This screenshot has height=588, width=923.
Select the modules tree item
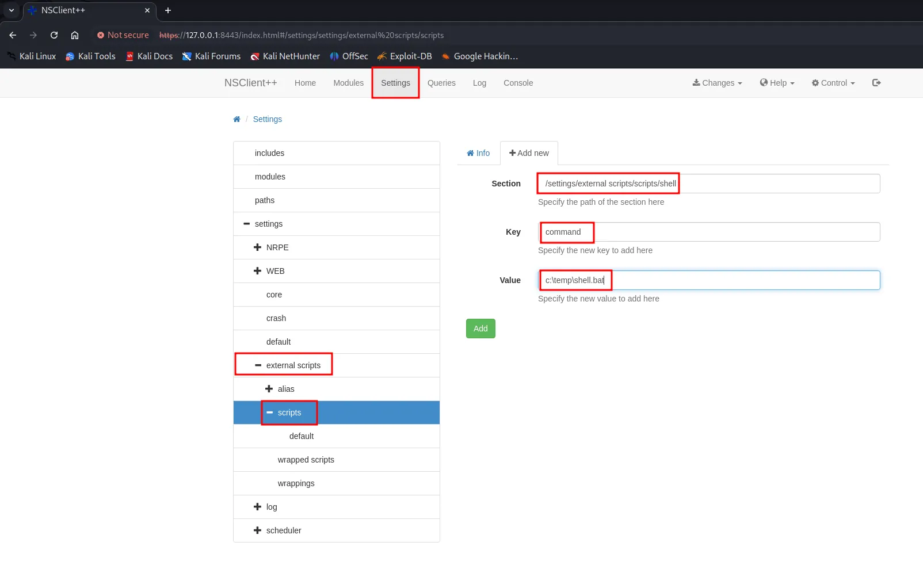pos(337,177)
